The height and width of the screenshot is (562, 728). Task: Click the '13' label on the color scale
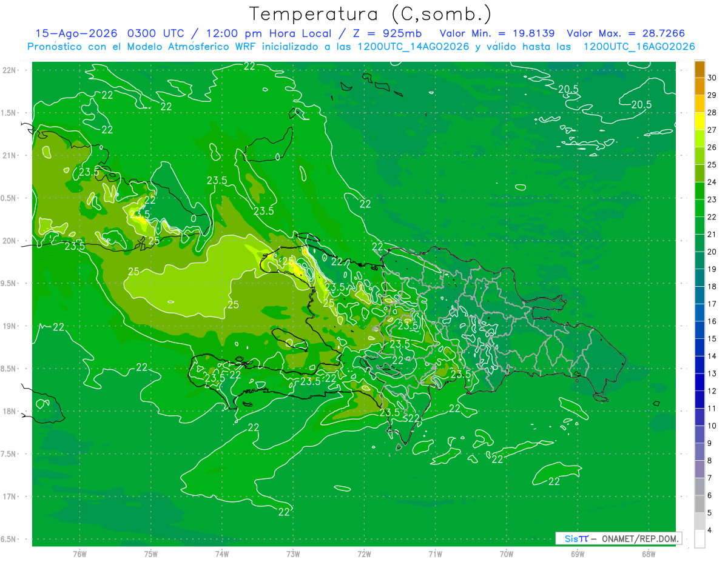(712, 373)
